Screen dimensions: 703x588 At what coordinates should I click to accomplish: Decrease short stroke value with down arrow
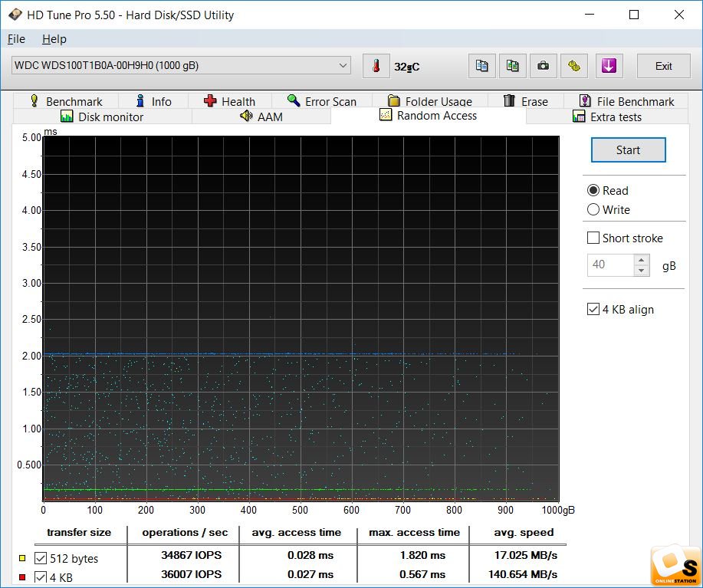click(642, 271)
